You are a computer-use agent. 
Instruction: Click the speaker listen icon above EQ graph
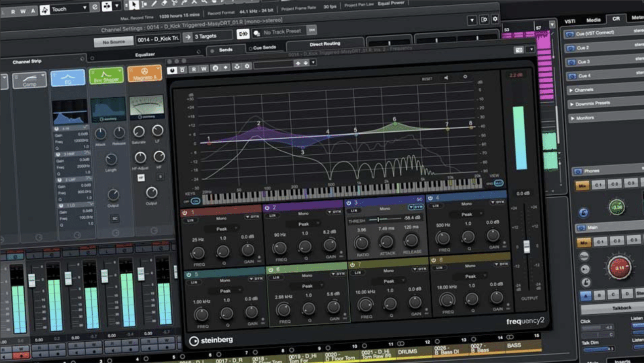[447, 78]
